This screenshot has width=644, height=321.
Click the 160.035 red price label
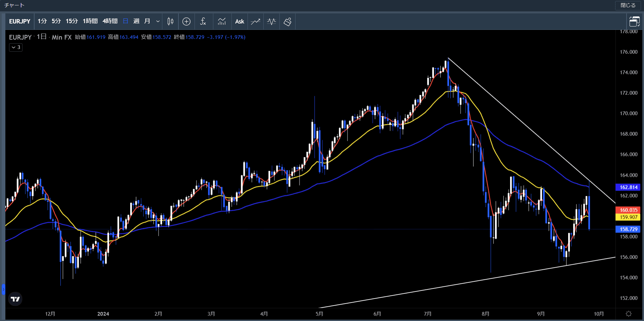pos(628,210)
